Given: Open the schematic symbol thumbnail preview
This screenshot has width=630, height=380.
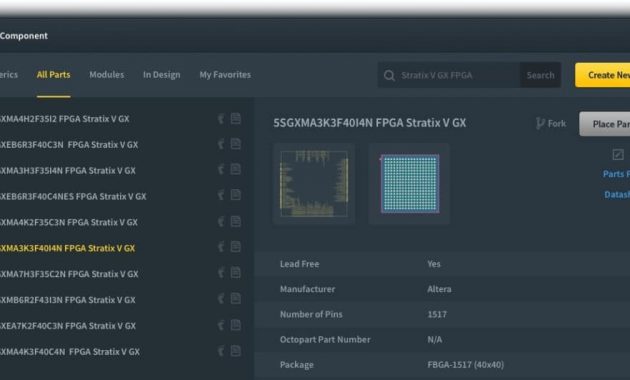Looking at the screenshot, I should pyautogui.click(x=314, y=184).
